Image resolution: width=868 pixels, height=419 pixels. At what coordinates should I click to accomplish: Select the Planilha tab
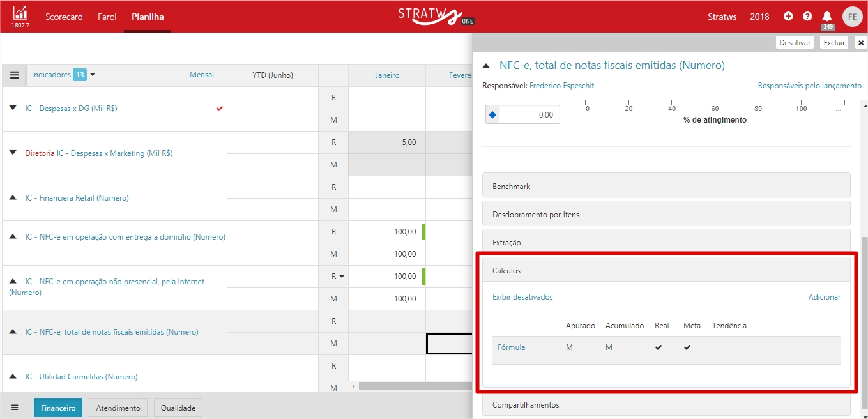coord(148,17)
